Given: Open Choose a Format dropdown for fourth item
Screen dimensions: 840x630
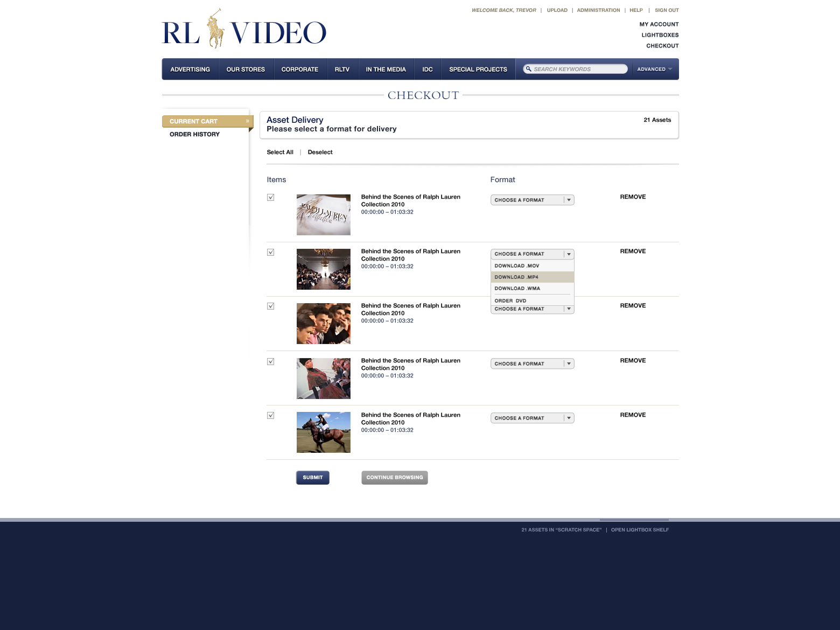Looking at the screenshot, I should 532,363.
